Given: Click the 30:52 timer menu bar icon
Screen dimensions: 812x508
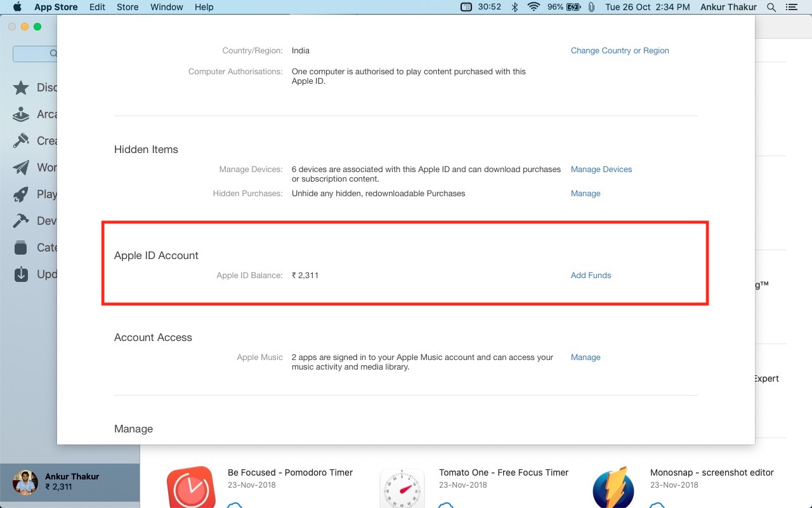Looking at the screenshot, I should click(x=481, y=7).
